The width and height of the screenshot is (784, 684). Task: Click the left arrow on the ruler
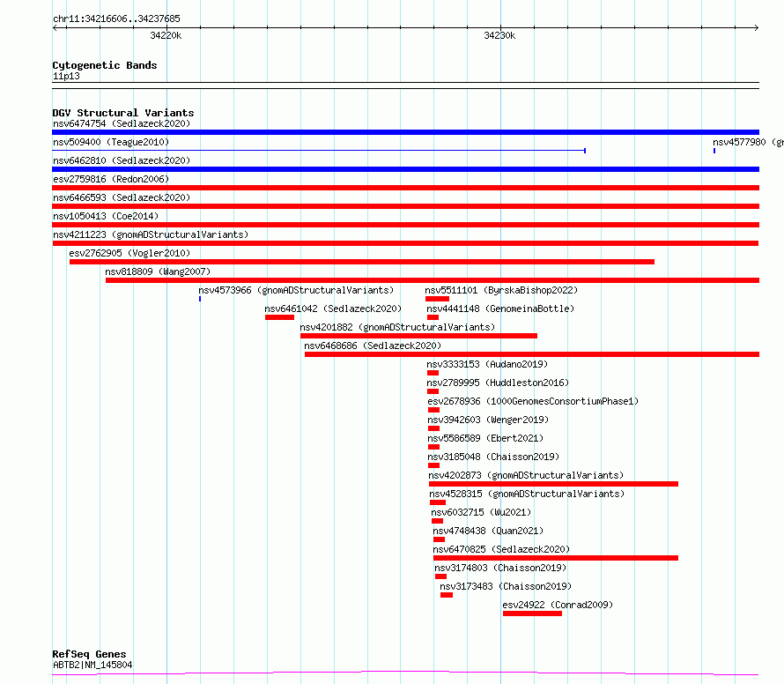click(x=55, y=27)
